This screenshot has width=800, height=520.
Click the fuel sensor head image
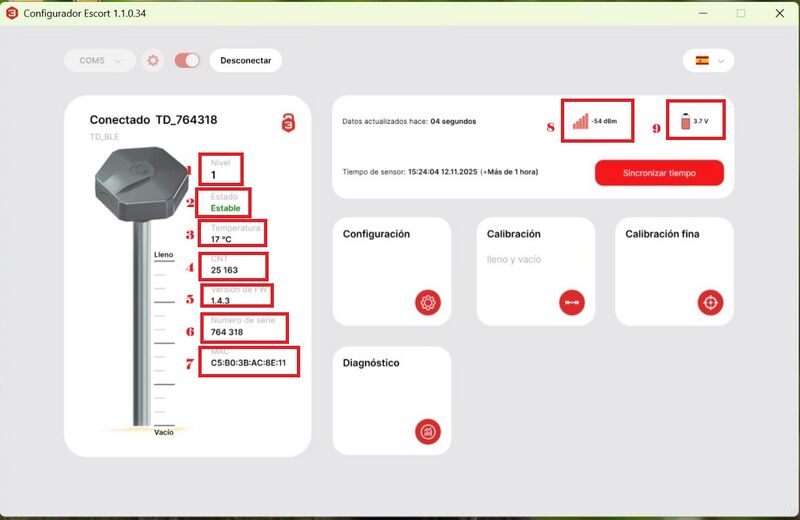click(x=142, y=184)
